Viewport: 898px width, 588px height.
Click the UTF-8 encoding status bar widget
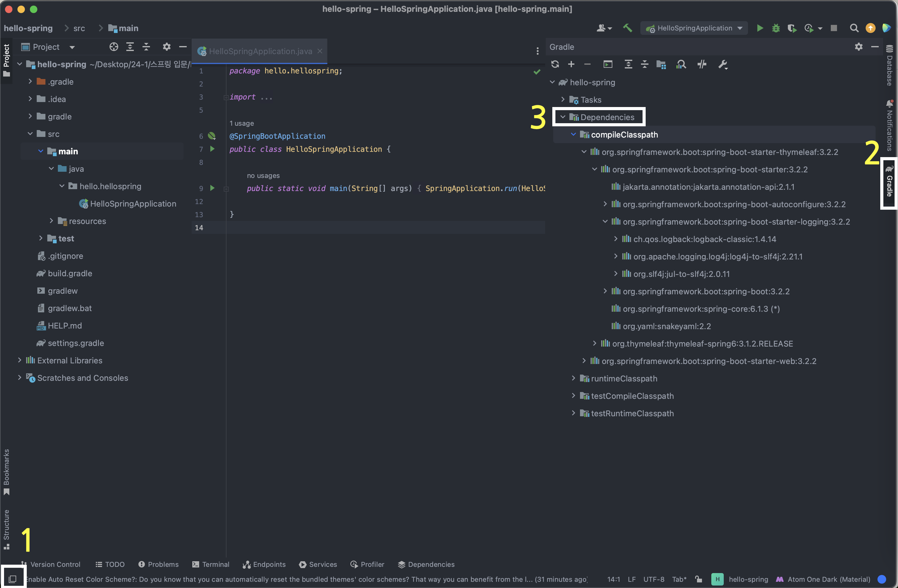click(x=653, y=579)
